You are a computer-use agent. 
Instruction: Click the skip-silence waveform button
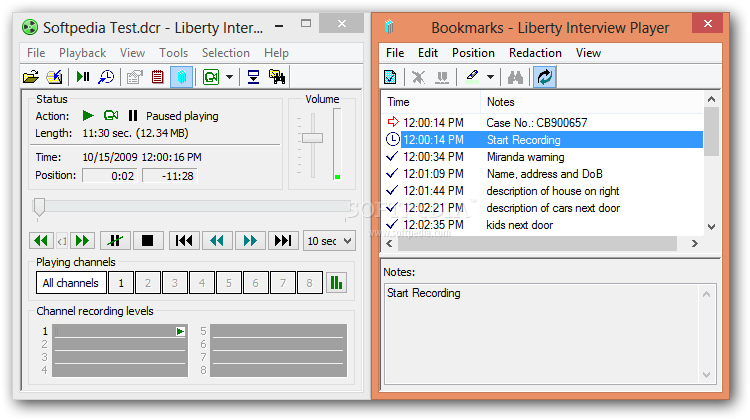click(115, 241)
